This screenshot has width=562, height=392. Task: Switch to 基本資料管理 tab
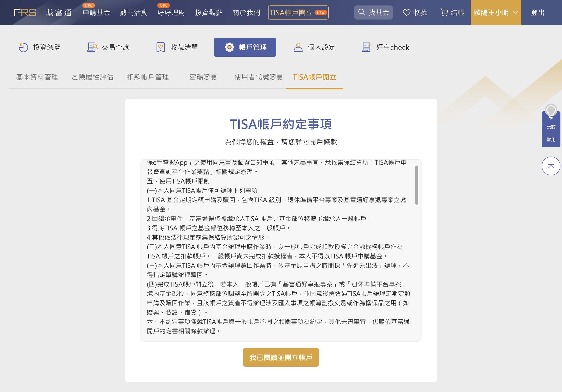point(37,77)
